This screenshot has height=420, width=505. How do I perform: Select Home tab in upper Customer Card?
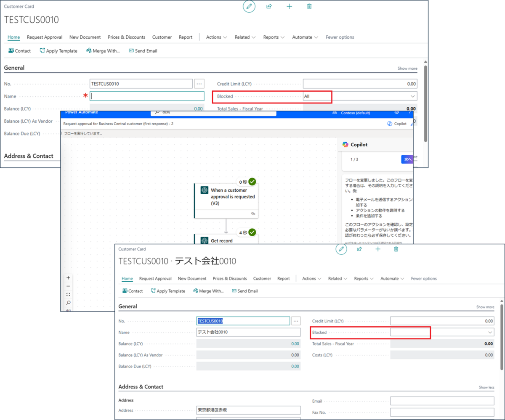(x=13, y=37)
